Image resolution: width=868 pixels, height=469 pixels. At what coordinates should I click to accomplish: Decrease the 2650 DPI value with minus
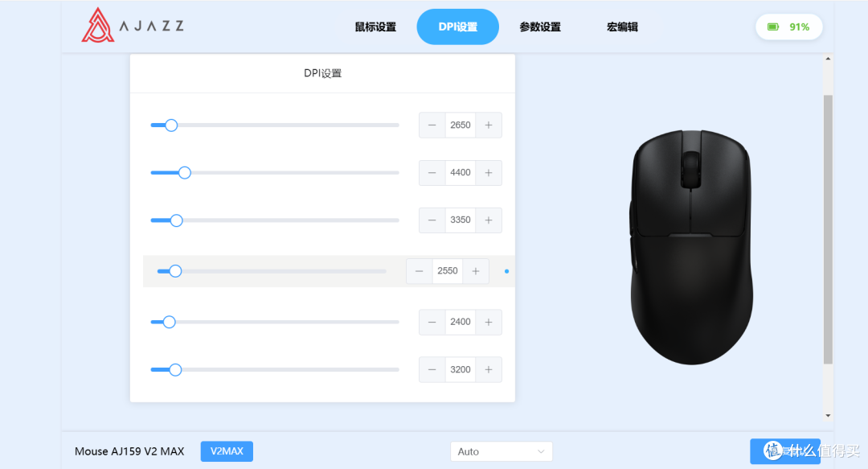pos(432,125)
